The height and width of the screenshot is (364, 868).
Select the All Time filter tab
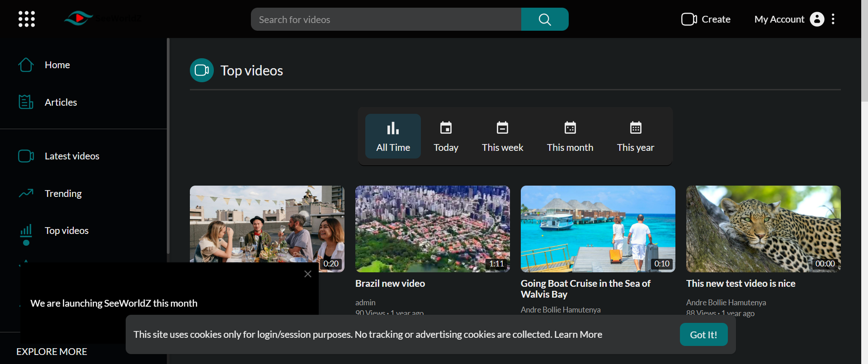pyautogui.click(x=393, y=136)
